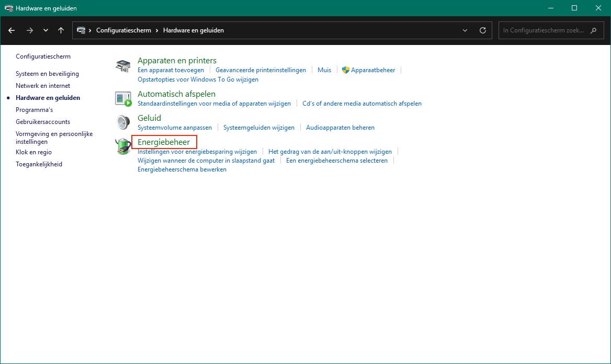Image resolution: width=611 pixels, height=364 pixels.
Task: Refresh the Control Panel view
Action: pyautogui.click(x=483, y=30)
